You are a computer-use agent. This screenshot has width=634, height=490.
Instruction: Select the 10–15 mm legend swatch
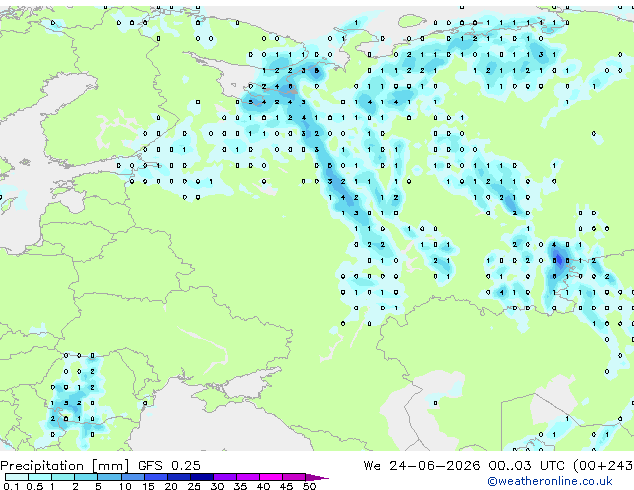coord(133,477)
